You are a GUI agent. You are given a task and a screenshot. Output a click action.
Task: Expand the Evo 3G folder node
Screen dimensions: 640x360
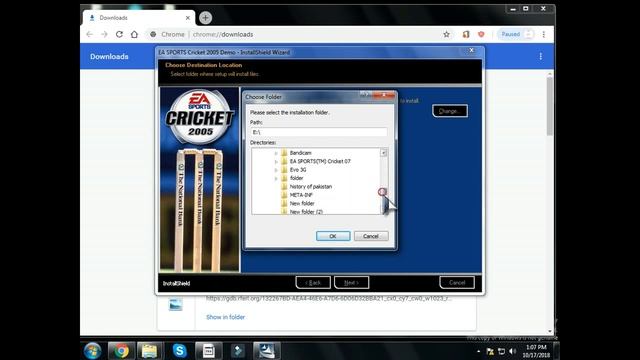coord(276,170)
